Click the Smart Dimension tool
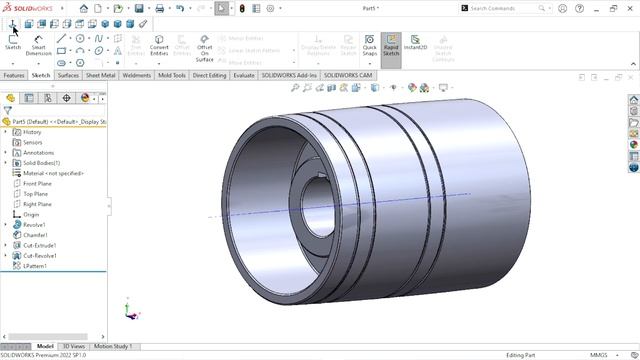 tap(38, 45)
